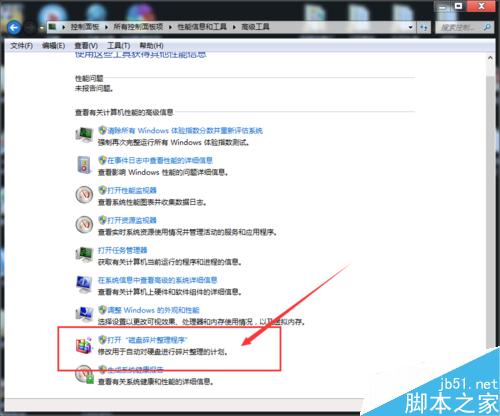Open the recent pages dropdown beside navigation arrows
The image size is (500, 416).
click(x=42, y=28)
